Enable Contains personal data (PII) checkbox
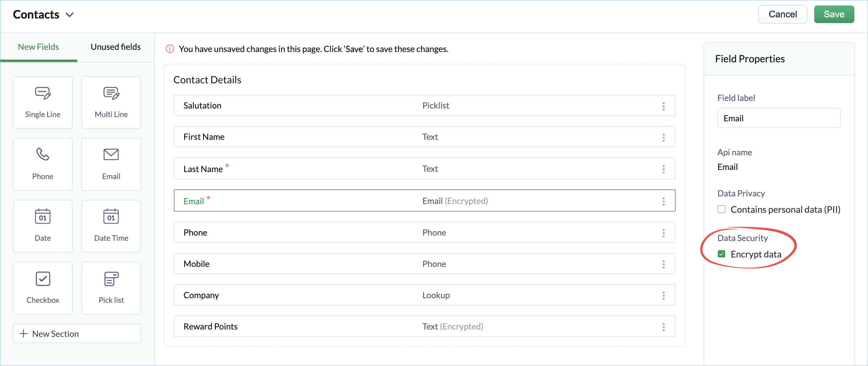 pyautogui.click(x=722, y=209)
